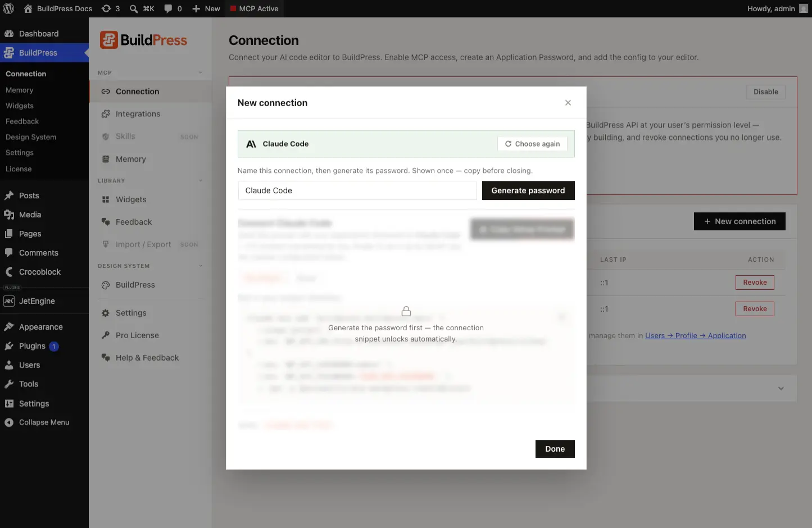This screenshot has height=528, width=812.
Task: Revoke the first listed connection
Action: coord(755,283)
